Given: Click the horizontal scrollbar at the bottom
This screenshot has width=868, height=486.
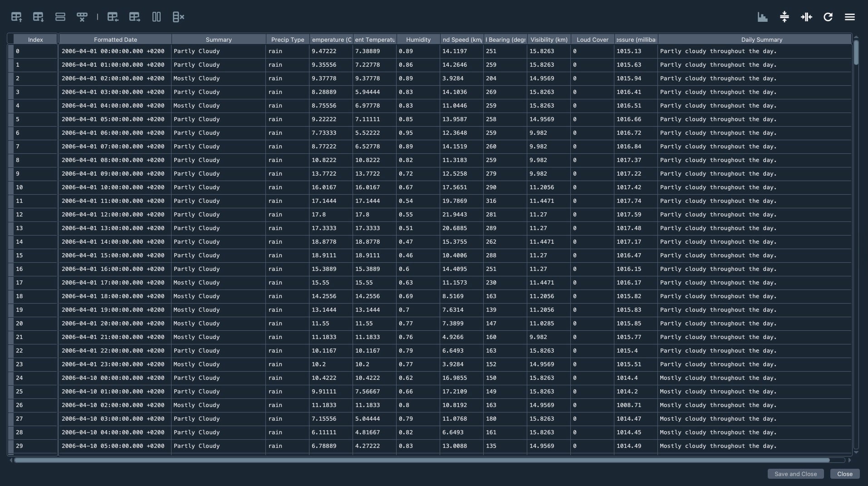Looking at the screenshot, I should tap(422, 460).
